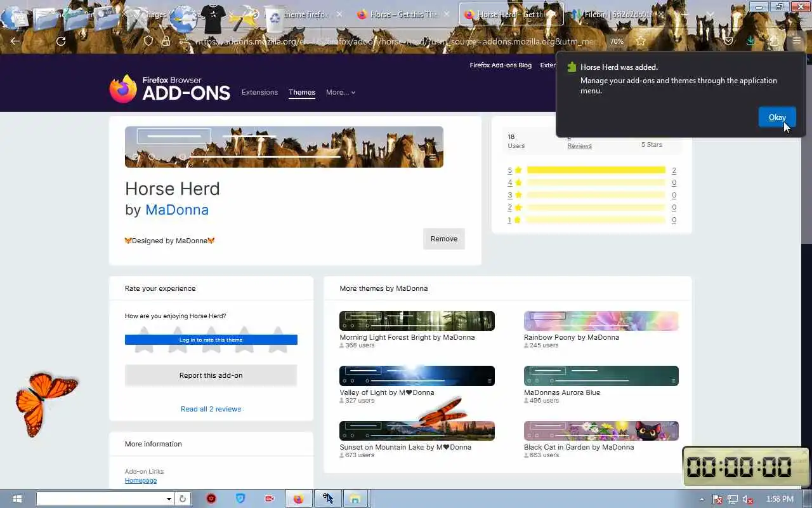Click the 70% zoom level indicator
The image size is (812, 508).
(617, 41)
